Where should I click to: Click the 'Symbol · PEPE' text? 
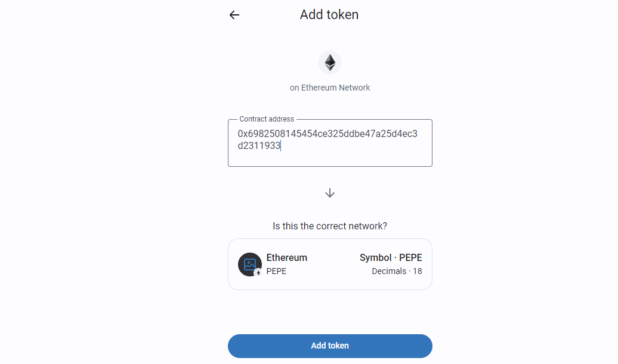(391, 258)
